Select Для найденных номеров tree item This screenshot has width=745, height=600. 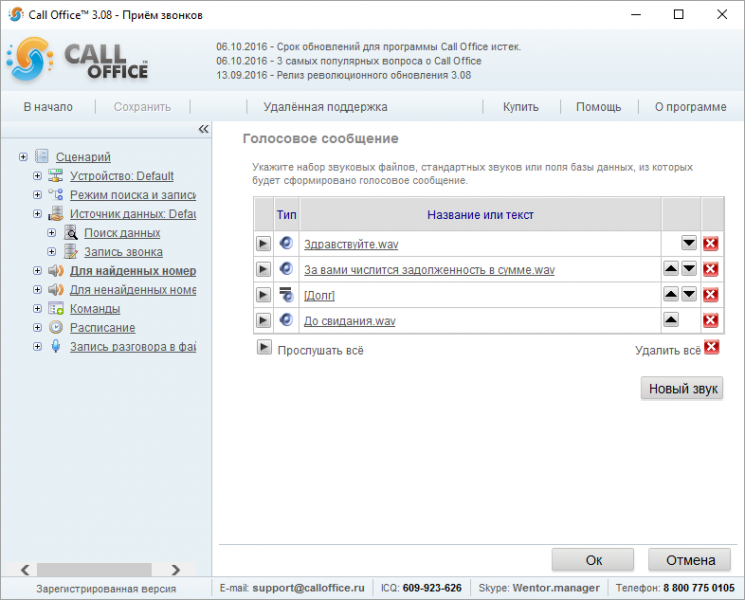pyautogui.click(x=133, y=271)
